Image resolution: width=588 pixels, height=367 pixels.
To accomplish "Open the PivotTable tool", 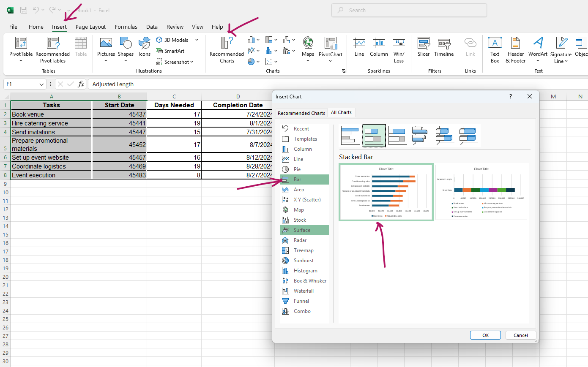I will pos(21,49).
